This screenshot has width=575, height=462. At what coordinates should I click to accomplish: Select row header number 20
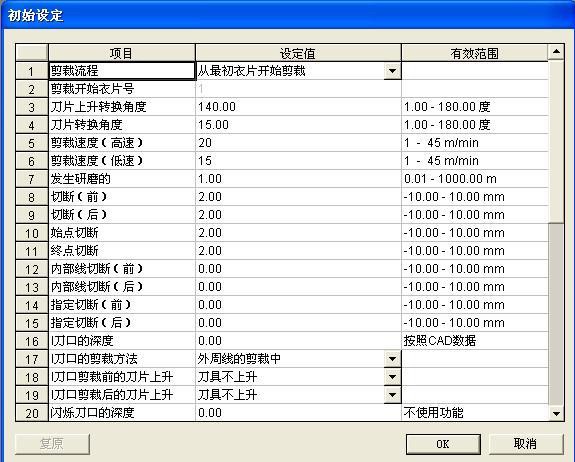(32, 412)
